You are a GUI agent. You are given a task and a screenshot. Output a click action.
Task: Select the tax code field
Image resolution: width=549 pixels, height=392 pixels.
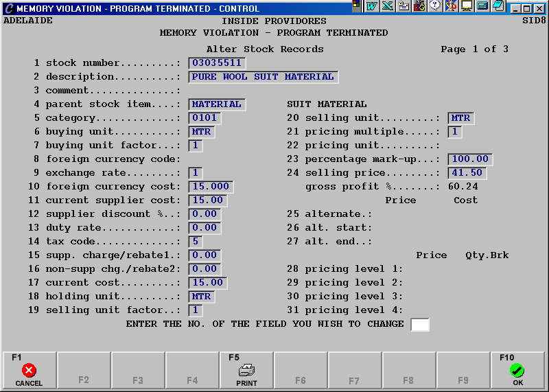pos(196,242)
